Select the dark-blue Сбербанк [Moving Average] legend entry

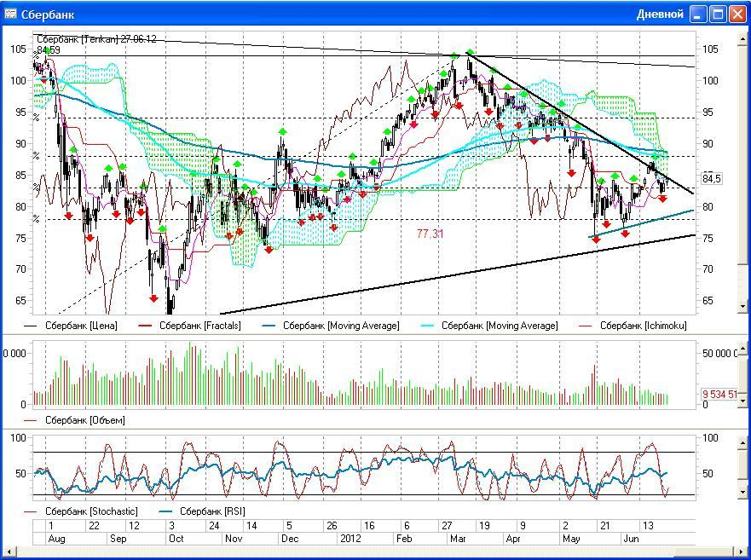(x=331, y=326)
